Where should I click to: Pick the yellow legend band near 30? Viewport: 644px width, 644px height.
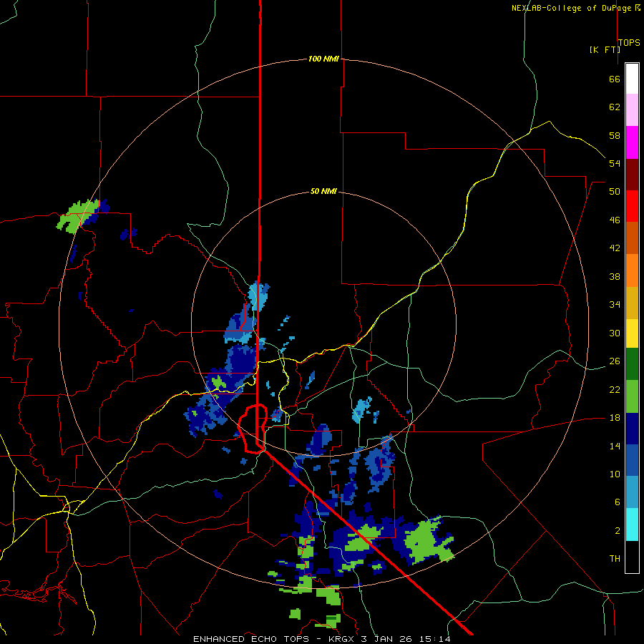point(632,333)
